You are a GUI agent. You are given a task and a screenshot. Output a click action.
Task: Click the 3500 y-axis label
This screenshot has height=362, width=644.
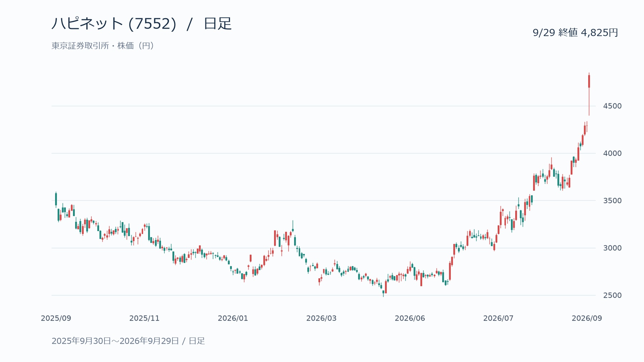point(612,201)
